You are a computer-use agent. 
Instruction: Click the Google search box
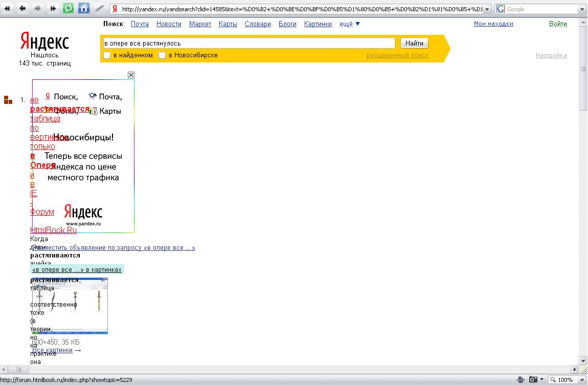(541, 9)
